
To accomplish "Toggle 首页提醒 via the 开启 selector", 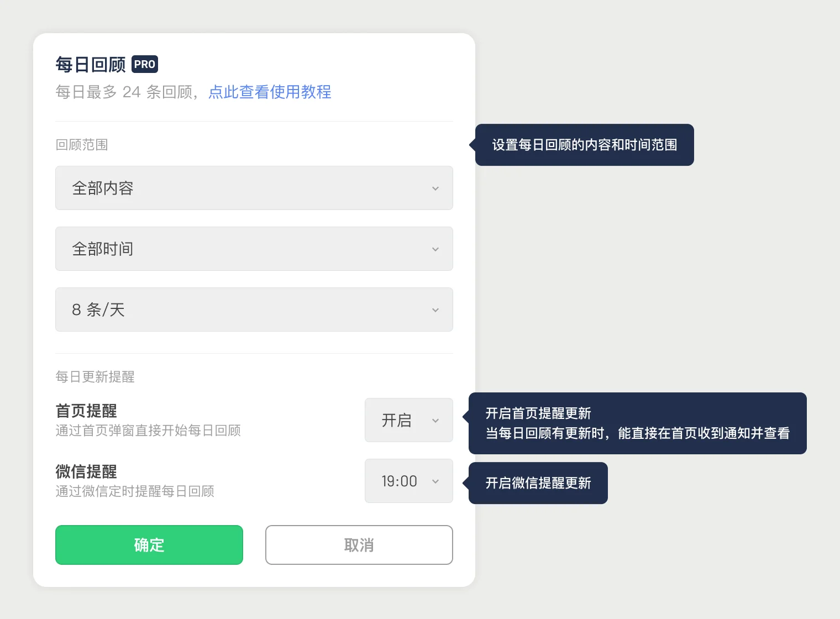I will click(409, 420).
